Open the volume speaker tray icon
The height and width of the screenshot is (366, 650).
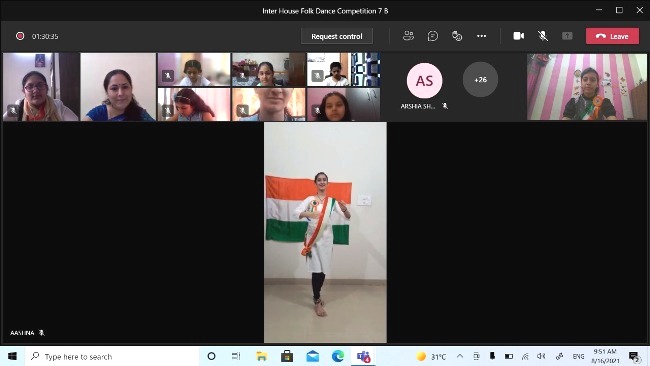coord(541,356)
